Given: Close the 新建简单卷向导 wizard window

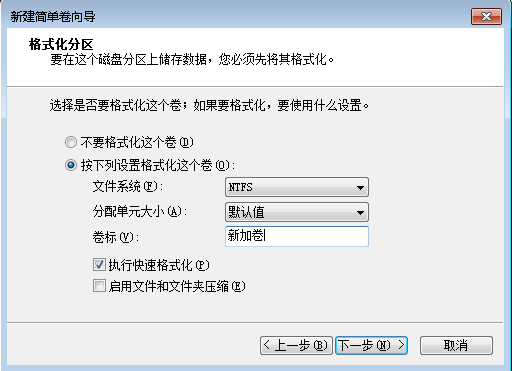Looking at the screenshot, I should pyautogui.click(x=486, y=16).
